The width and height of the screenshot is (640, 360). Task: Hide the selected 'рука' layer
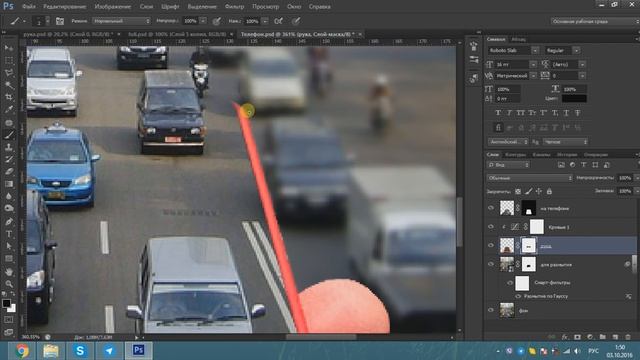pyautogui.click(x=491, y=245)
